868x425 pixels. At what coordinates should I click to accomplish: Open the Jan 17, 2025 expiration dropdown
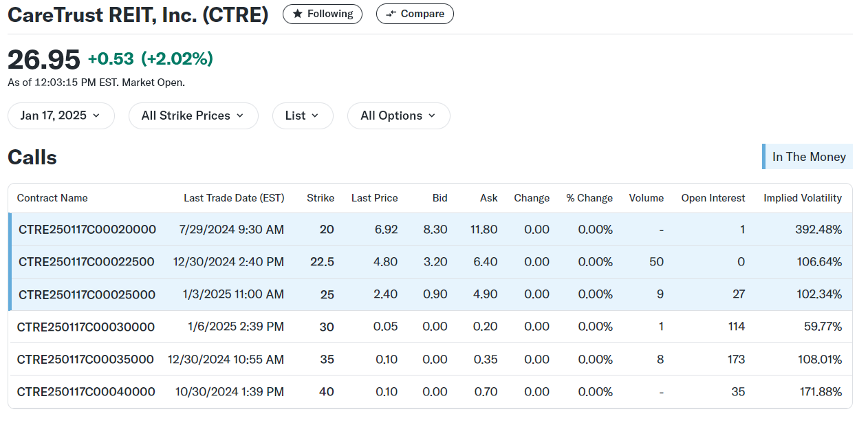click(x=61, y=116)
